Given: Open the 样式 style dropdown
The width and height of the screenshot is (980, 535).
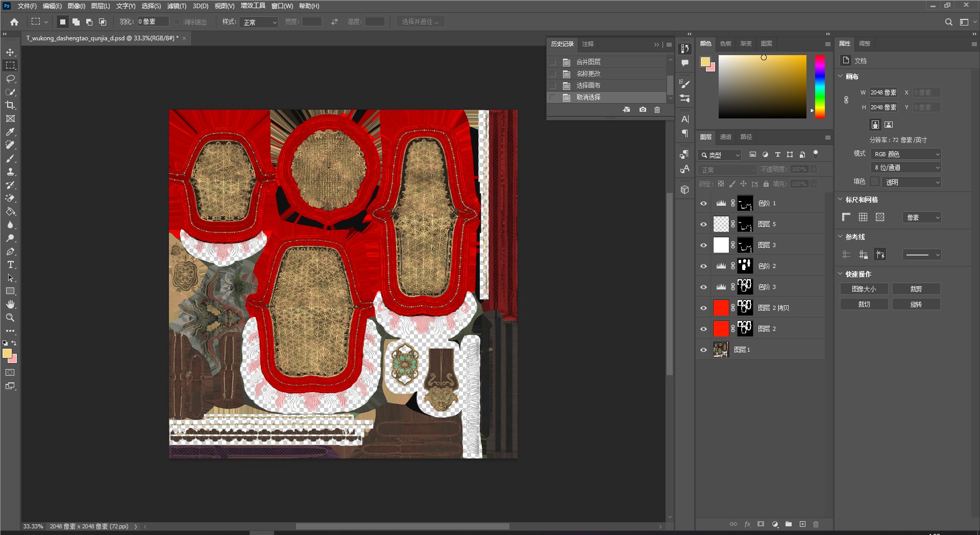Looking at the screenshot, I should click(259, 22).
